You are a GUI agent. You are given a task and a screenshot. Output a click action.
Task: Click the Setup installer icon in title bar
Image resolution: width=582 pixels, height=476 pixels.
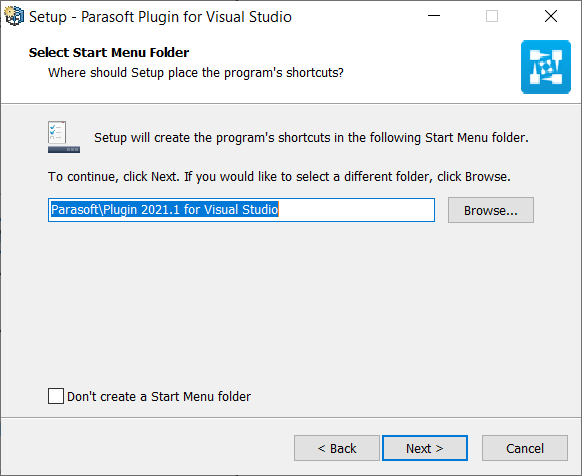point(14,16)
